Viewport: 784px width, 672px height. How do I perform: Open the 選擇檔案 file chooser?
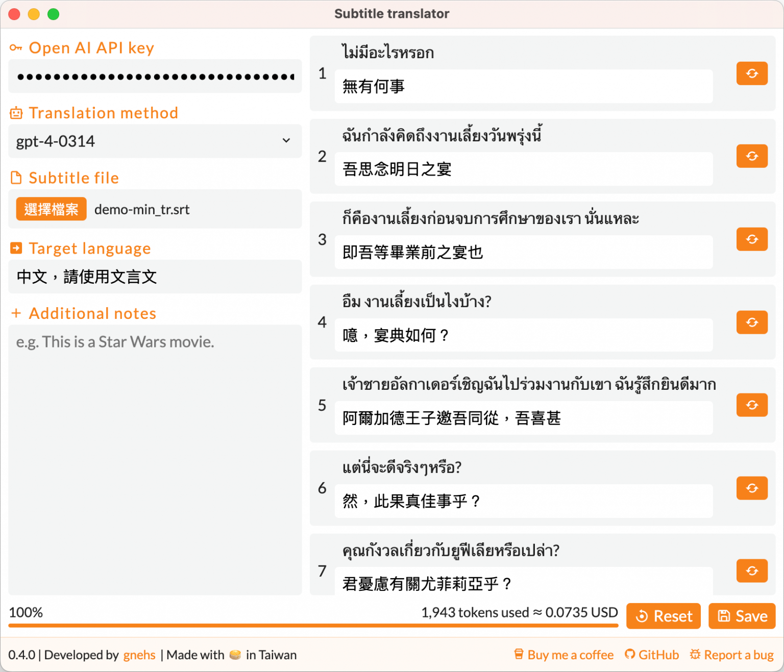coord(51,209)
